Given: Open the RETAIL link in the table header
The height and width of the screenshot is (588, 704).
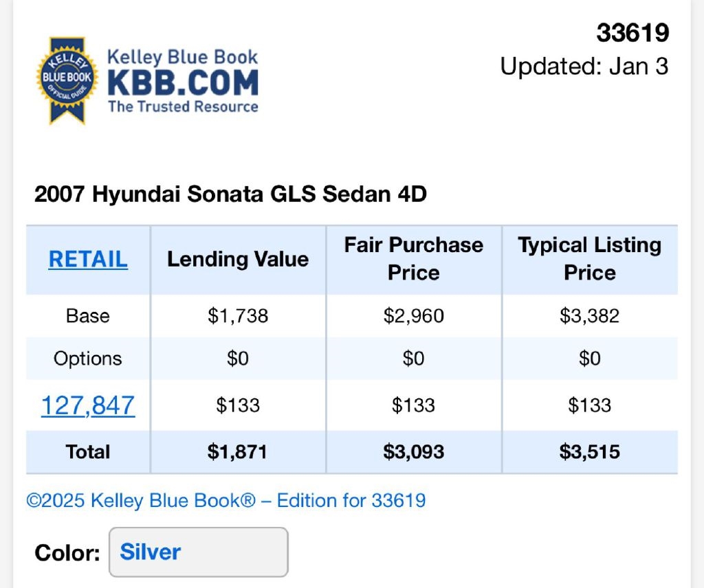Looking at the screenshot, I should 88,259.
